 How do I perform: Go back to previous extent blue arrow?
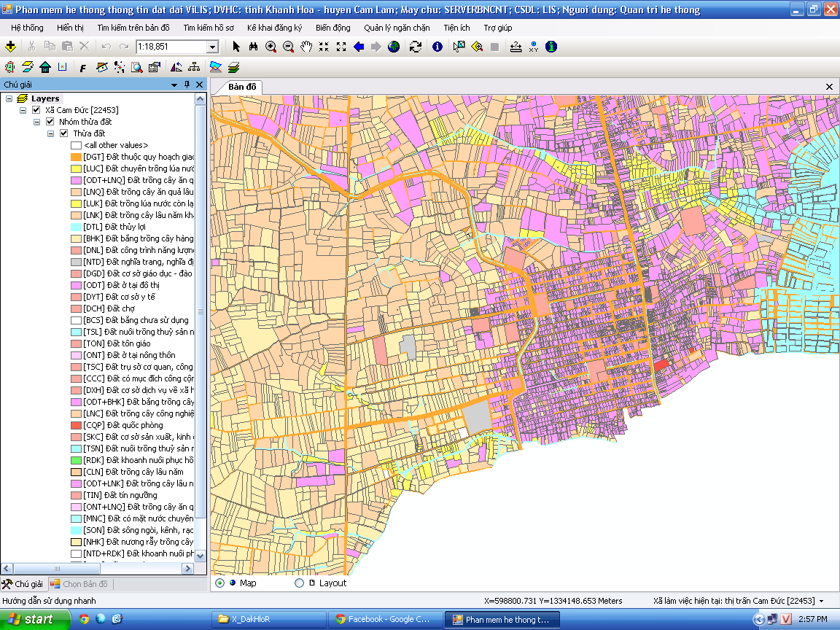pyautogui.click(x=359, y=47)
